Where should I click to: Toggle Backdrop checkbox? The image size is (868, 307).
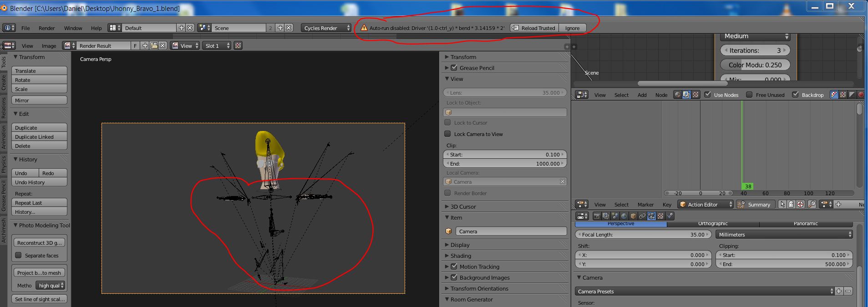tap(795, 95)
